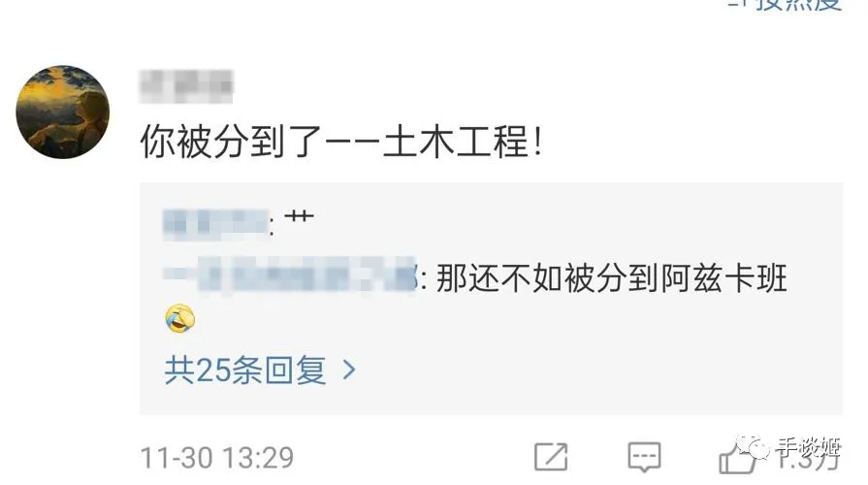The width and height of the screenshot is (868, 485).
Task: Tap the short reply text 艹
Action: click(299, 216)
